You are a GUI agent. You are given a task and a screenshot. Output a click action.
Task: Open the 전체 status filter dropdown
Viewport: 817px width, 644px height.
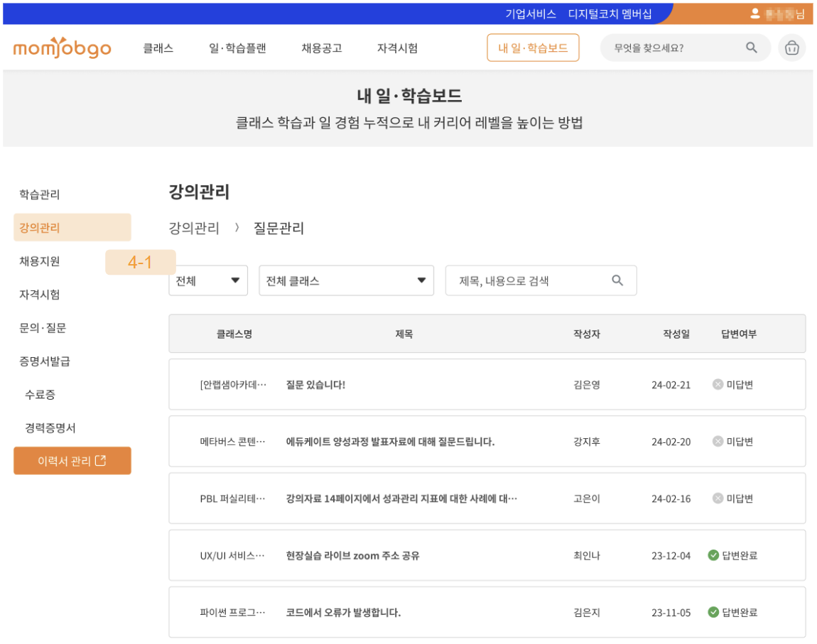click(207, 280)
